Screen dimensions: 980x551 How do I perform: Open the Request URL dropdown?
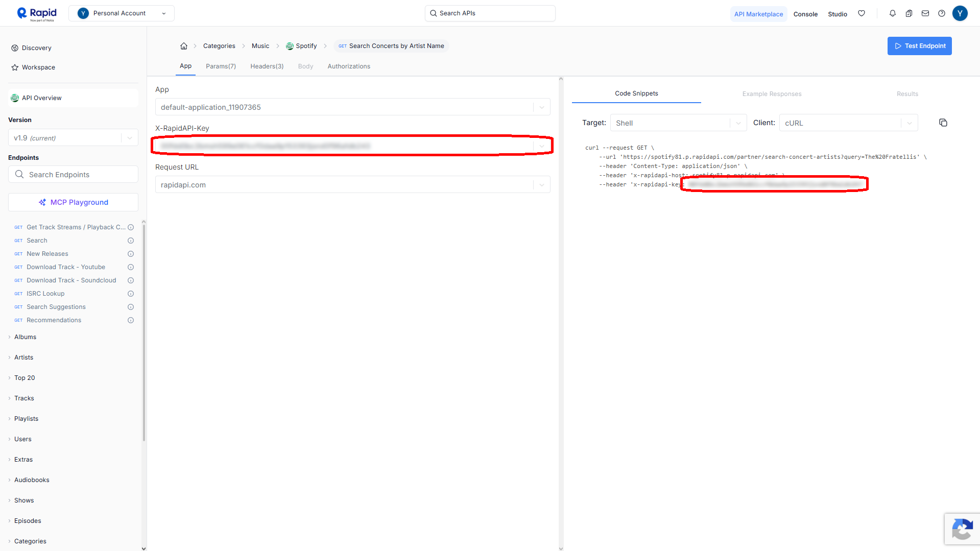click(x=352, y=185)
